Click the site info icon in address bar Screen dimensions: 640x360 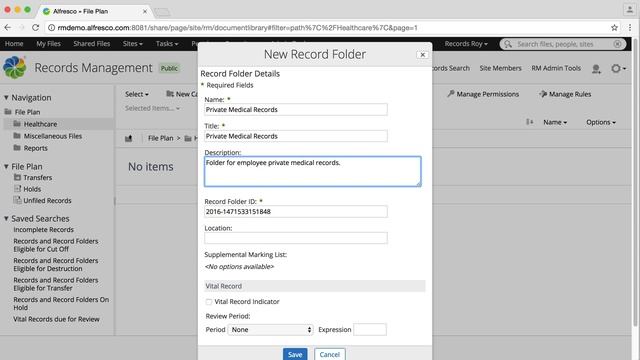point(51,28)
